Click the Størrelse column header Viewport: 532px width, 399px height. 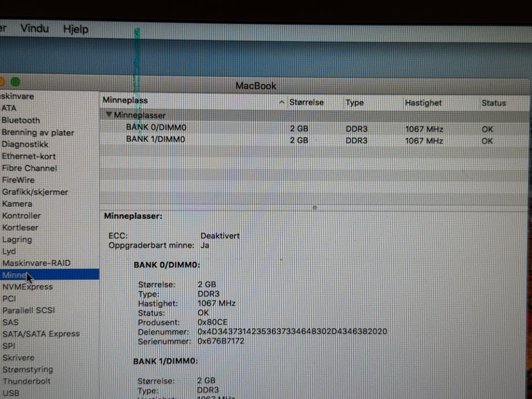pos(306,102)
